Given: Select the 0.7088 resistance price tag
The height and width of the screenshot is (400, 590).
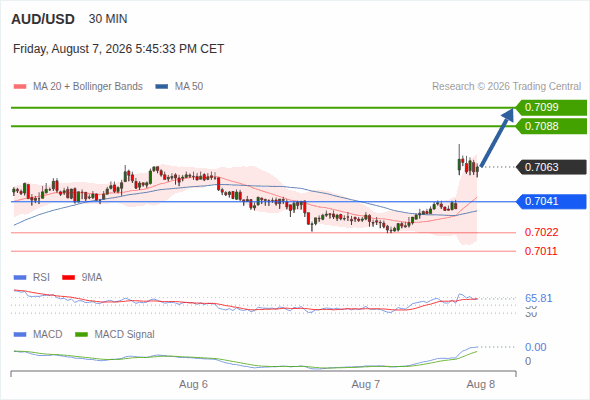Looking at the screenshot, I should [x=551, y=126].
